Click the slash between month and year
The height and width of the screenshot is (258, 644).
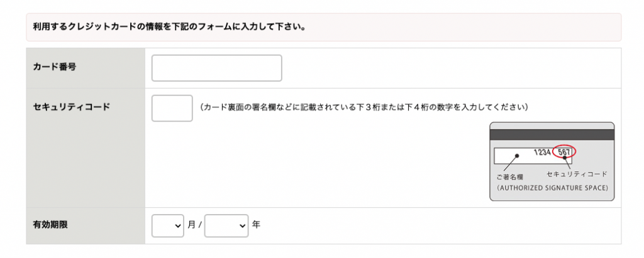199,225
